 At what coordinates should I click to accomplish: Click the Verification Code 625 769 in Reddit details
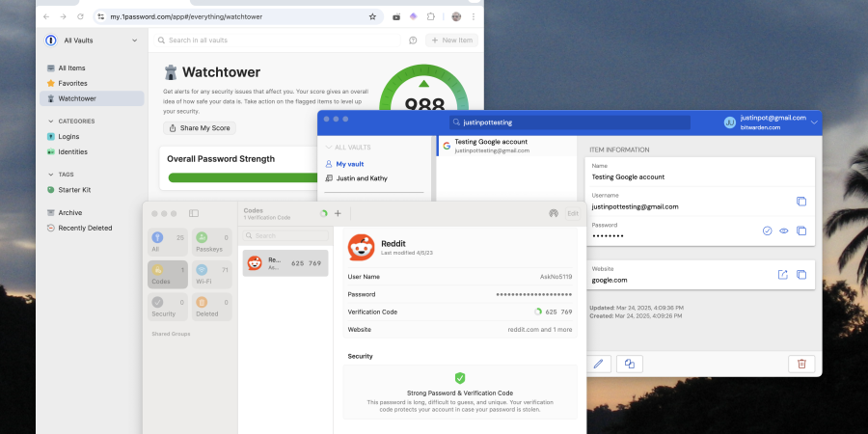(x=558, y=312)
